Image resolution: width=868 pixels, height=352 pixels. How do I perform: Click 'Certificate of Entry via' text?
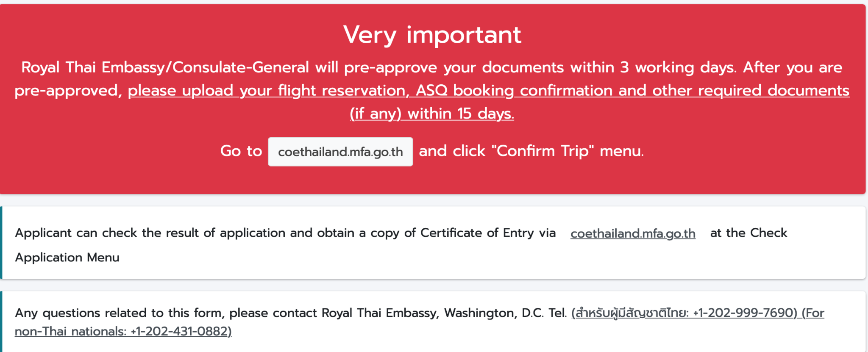click(x=488, y=233)
